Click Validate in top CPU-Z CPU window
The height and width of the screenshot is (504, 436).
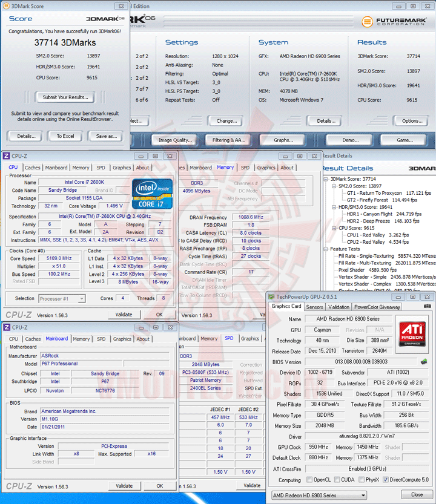pos(124,315)
